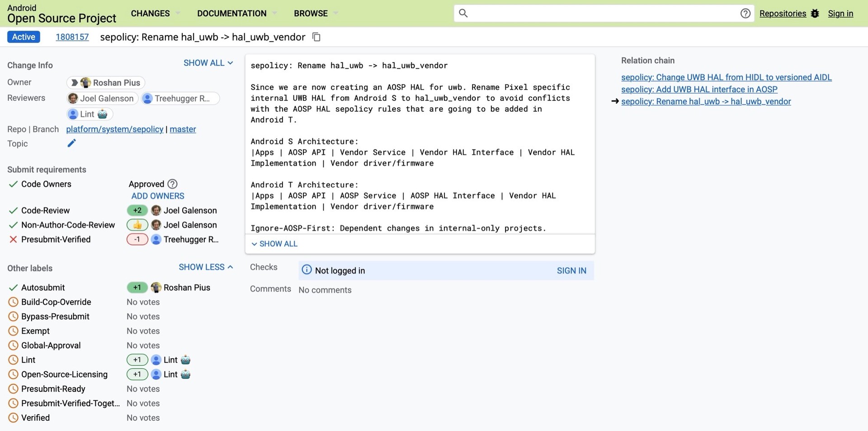
Task: Expand Change Info with SHOW ALL
Action: pos(208,63)
